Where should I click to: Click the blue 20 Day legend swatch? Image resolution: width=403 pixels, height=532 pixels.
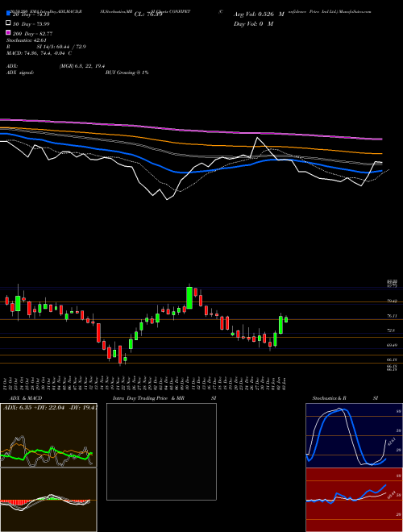tap(9, 14)
